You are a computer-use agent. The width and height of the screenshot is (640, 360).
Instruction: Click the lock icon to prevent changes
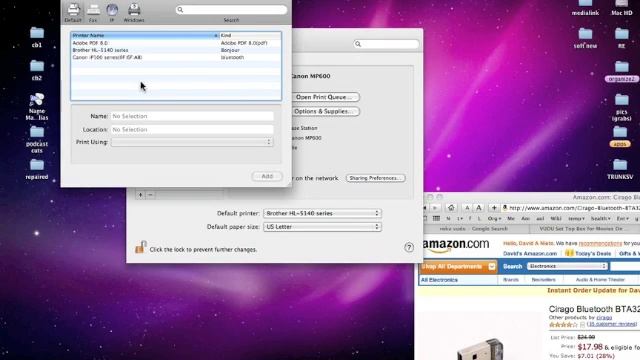point(140,247)
